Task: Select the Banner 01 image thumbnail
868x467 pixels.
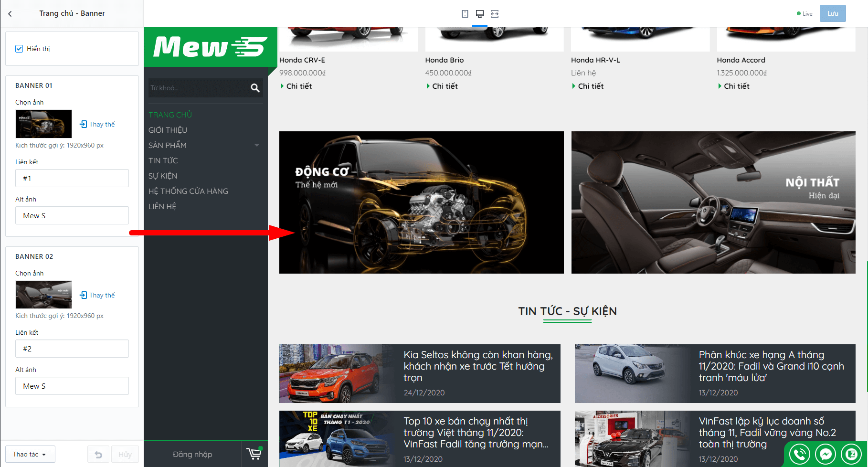Action: coord(43,124)
